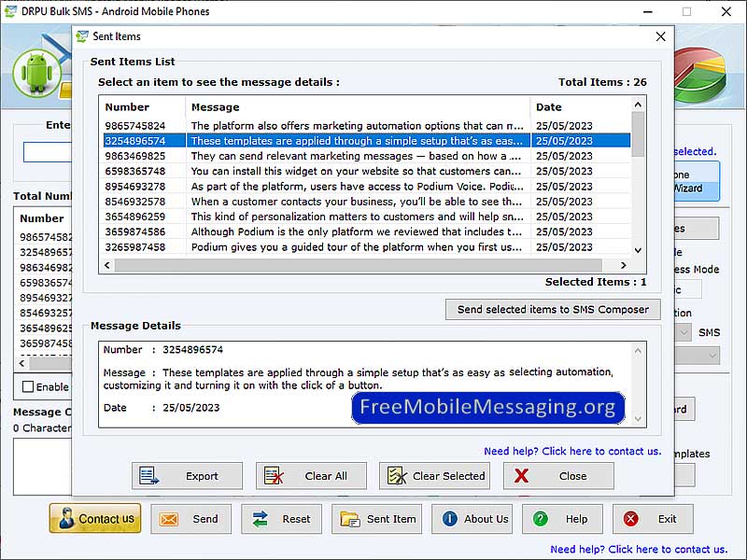
Task: Click the Android robot logo
Action: point(37,73)
